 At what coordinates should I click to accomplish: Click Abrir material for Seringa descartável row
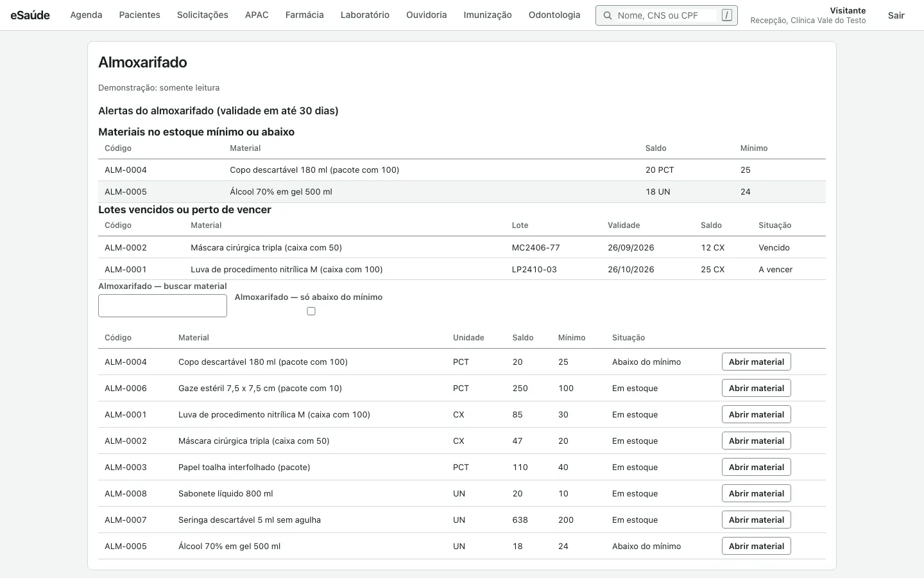pos(756,520)
